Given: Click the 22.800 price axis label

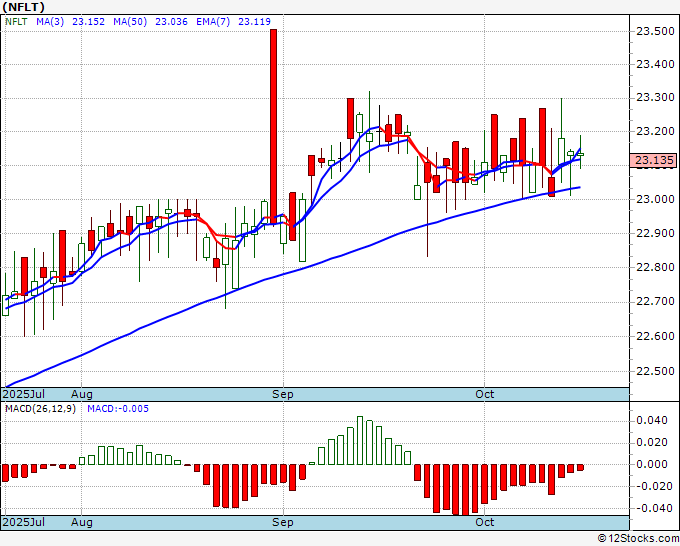Looking at the screenshot, I should [x=655, y=267].
